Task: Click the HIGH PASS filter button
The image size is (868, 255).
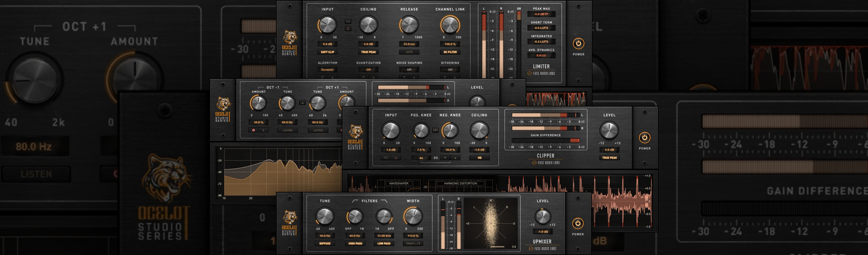Action: point(354,243)
